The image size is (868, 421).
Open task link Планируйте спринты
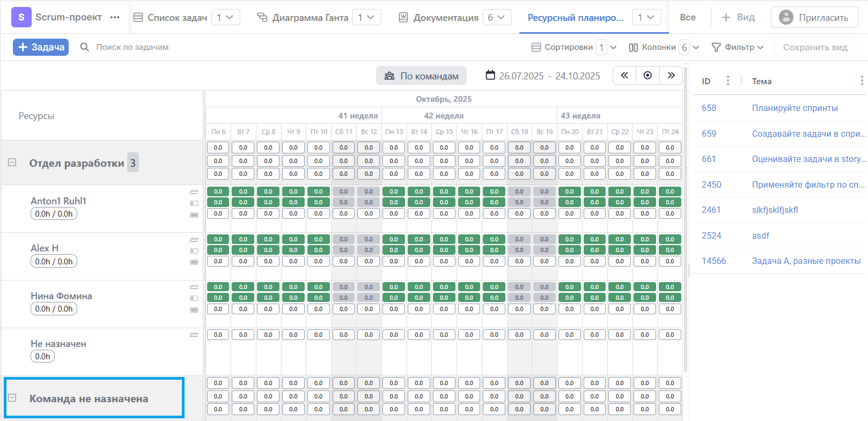tap(795, 108)
